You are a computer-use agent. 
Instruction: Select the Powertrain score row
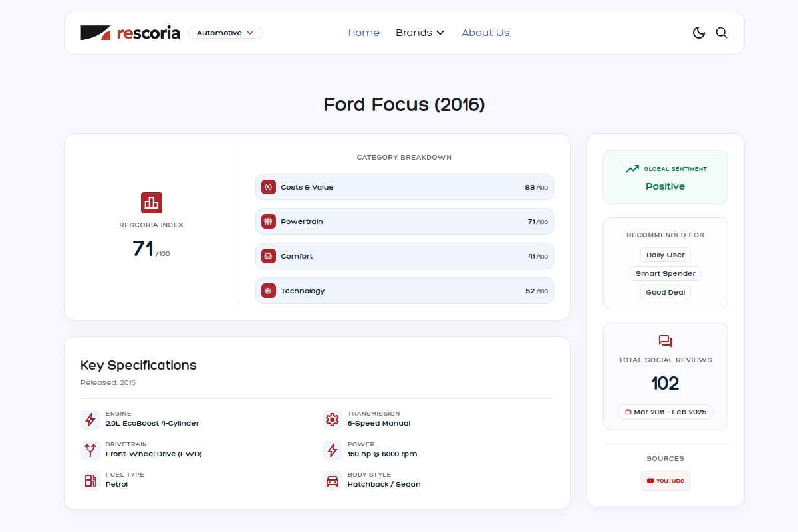click(404, 221)
